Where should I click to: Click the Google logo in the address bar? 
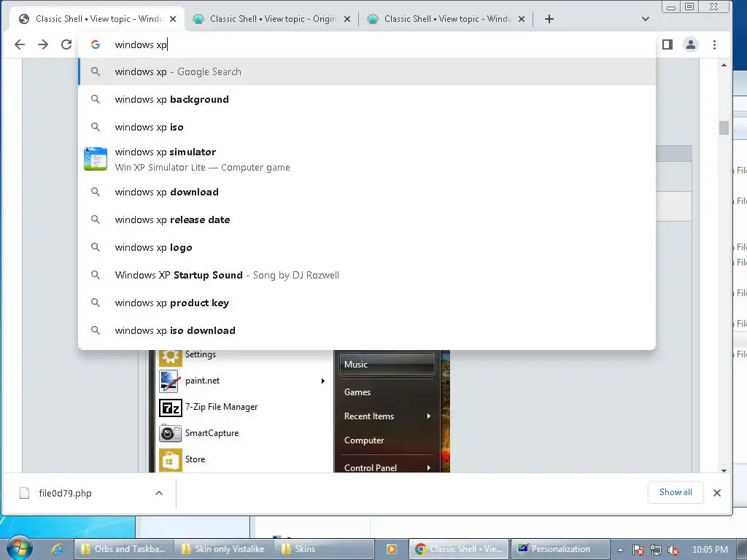96,44
